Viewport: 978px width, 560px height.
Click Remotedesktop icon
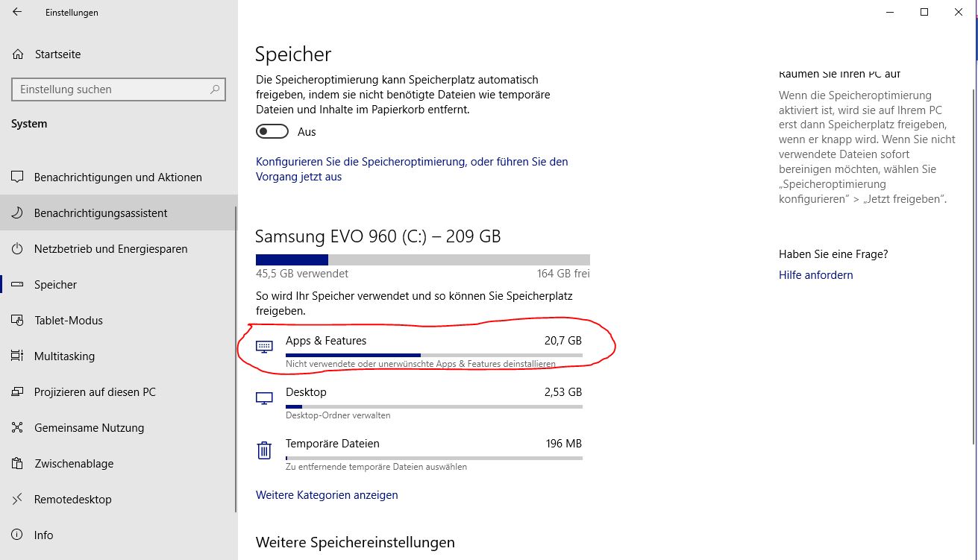coord(18,500)
